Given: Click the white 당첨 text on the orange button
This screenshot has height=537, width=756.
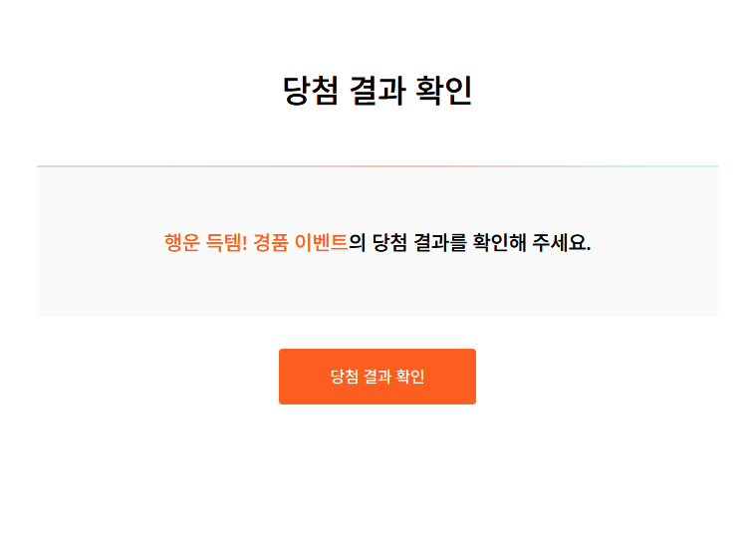Looking at the screenshot, I should pos(345,377).
